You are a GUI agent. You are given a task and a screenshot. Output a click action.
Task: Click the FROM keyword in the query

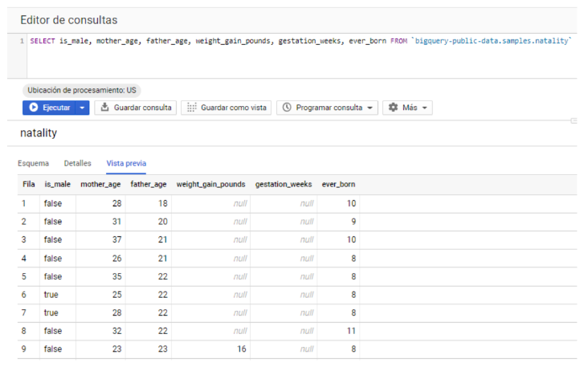pyautogui.click(x=398, y=41)
